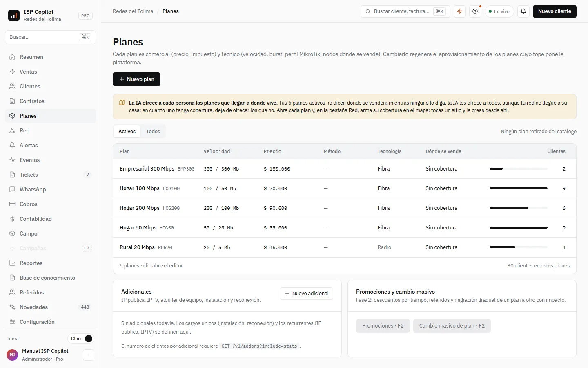Open Referidos section

click(x=50, y=292)
